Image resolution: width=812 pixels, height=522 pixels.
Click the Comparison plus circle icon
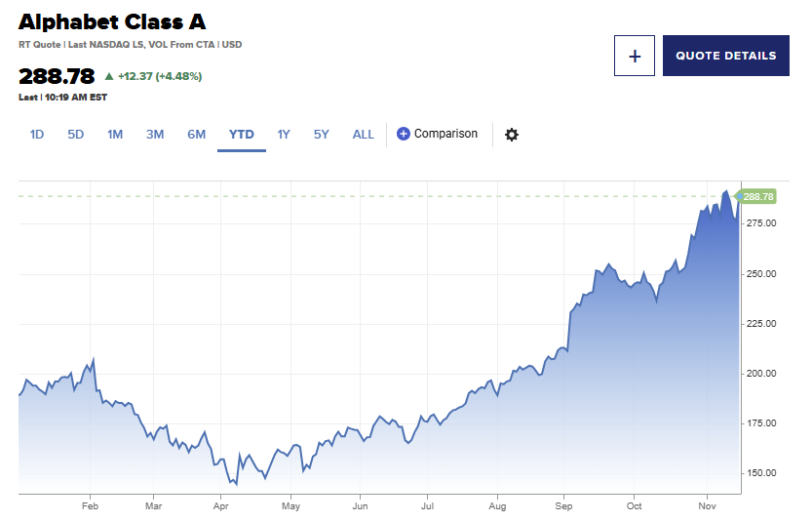point(403,134)
